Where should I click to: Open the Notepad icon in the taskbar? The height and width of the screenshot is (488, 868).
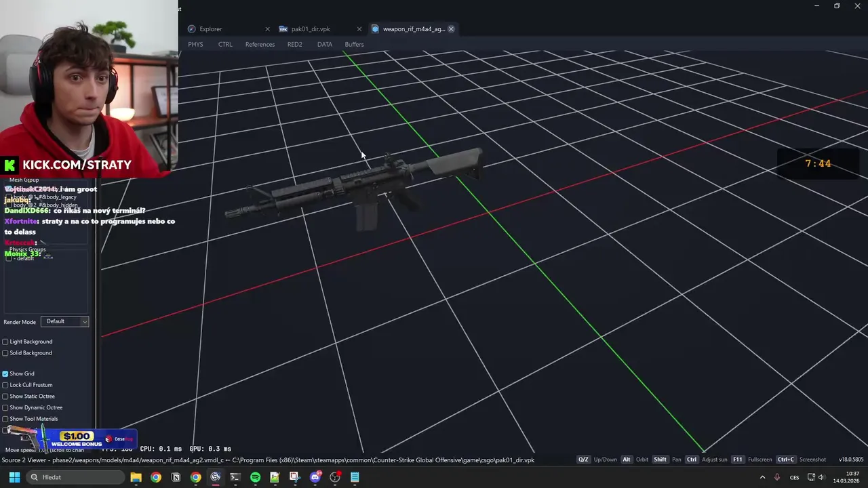click(x=355, y=477)
